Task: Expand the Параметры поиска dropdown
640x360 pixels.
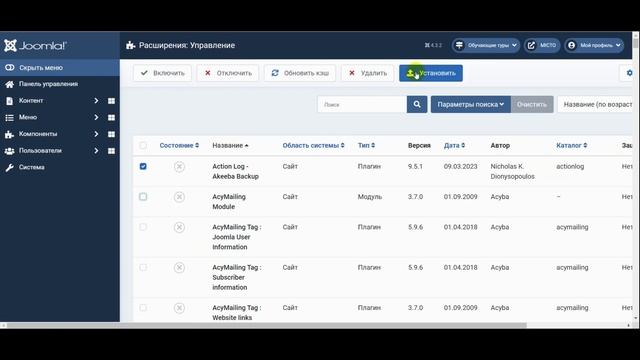Action: 471,104
